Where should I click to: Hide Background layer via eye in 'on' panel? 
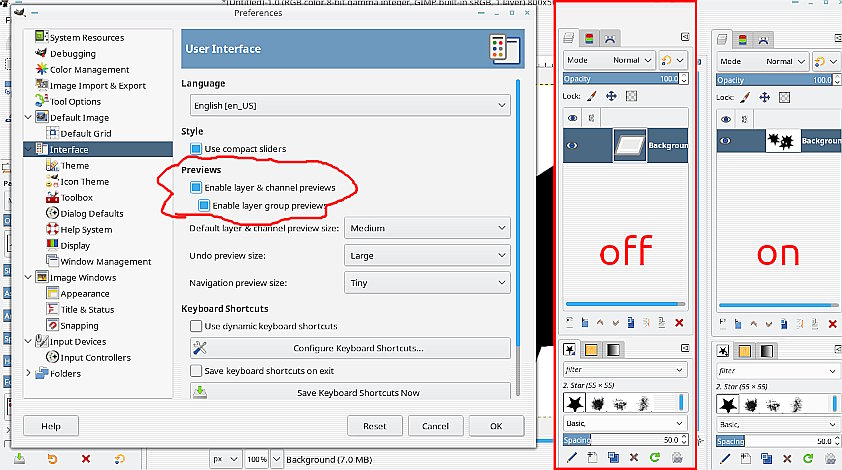(725, 141)
